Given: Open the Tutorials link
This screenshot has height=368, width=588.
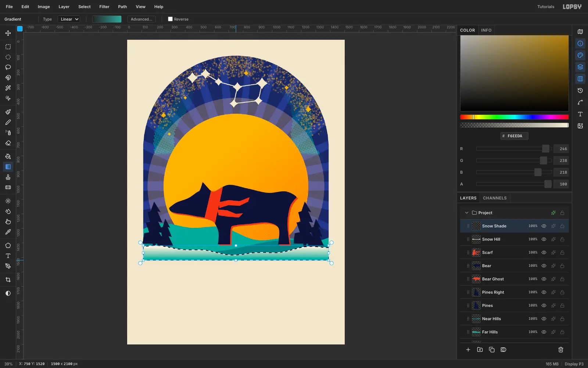Looking at the screenshot, I should (546, 7).
